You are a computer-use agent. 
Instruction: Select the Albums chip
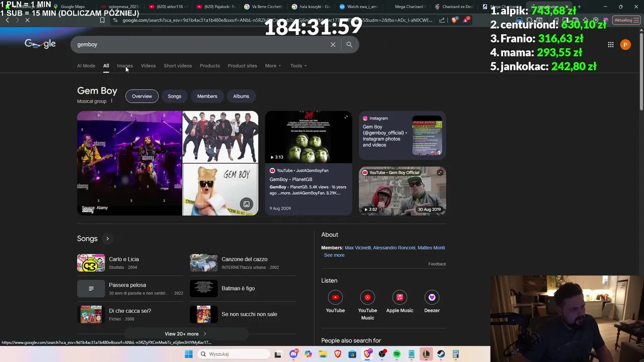click(x=241, y=96)
